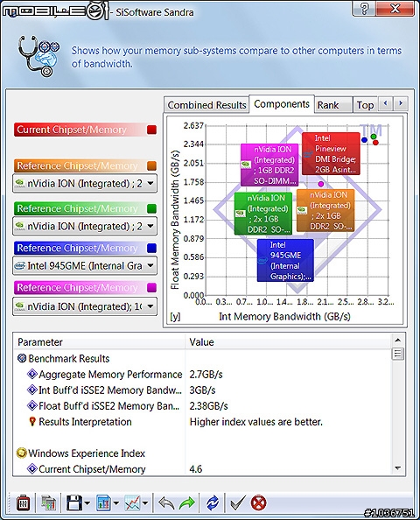Click the red X Cancel icon
This screenshot has width=420, height=520.
click(259, 503)
